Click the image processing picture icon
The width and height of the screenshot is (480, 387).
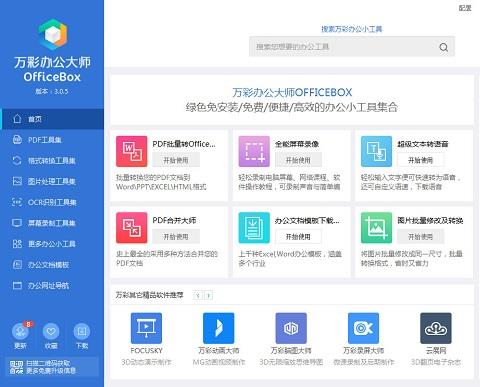(x=17, y=181)
